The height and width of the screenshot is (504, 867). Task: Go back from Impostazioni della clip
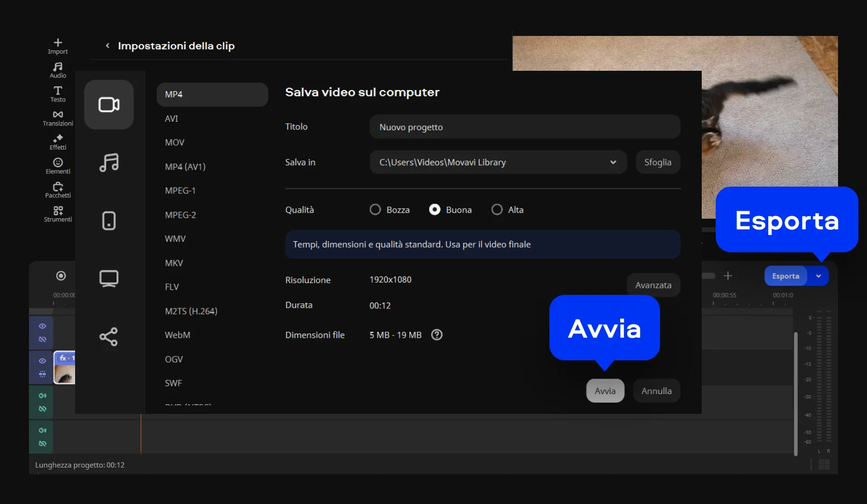pos(108,46)
